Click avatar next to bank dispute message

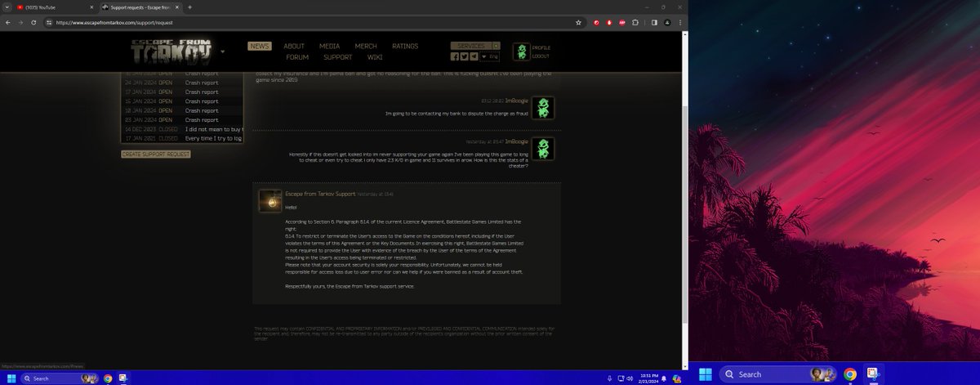(542, 108)
